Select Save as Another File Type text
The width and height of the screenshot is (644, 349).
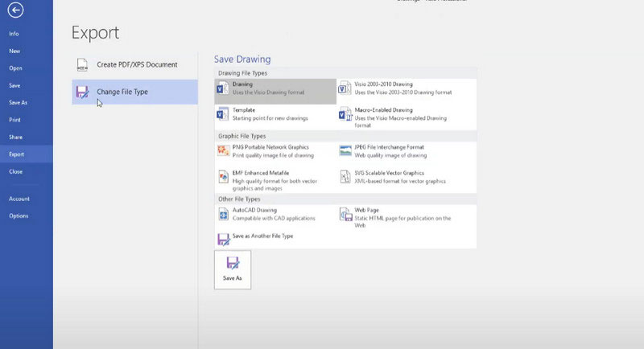263,236
